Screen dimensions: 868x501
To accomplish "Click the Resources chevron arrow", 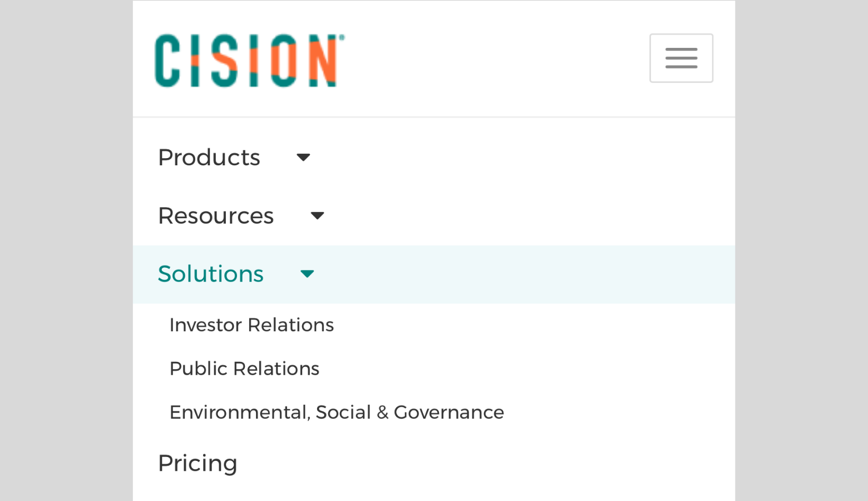I will point(317,216).
